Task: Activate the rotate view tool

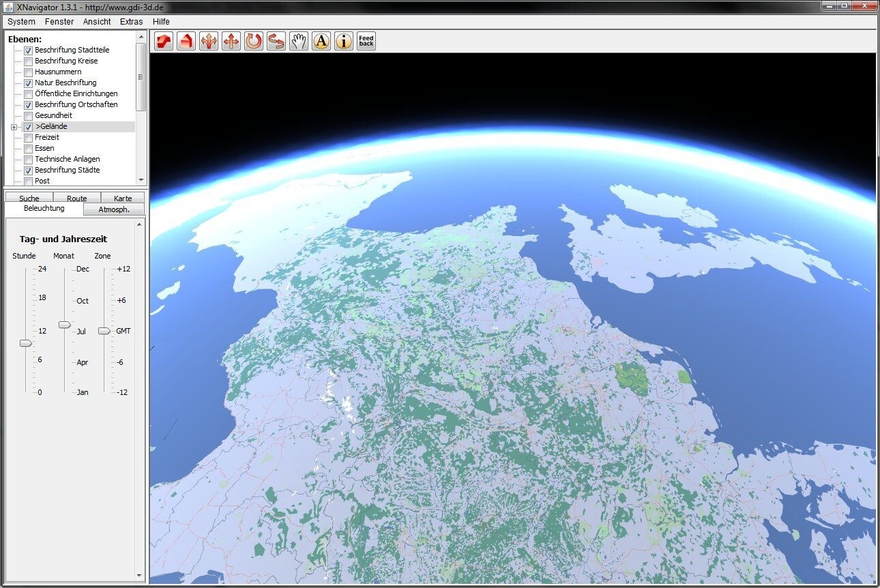Action: [253, 41]
